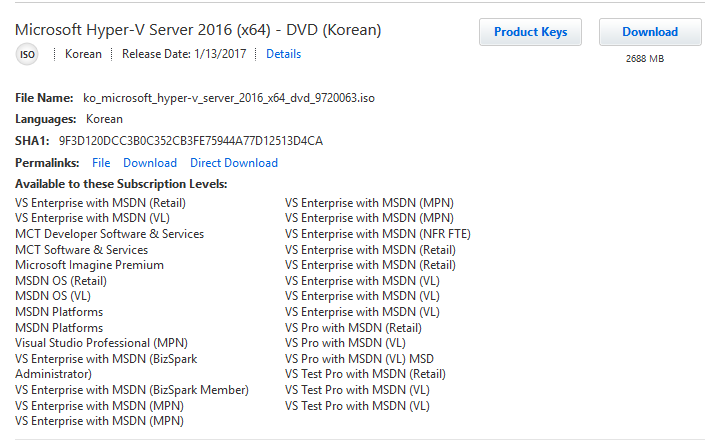Click the Hyper-V Server 2016 product title
The width and height of the screenshot is (721, 442).
point(198,30)
